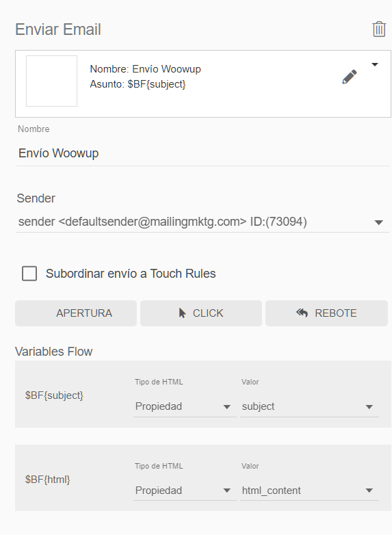The image size is (392, 535).
Task: Open Tipo de HTML dropdown for $BF{html}
Action: (185, 491)
